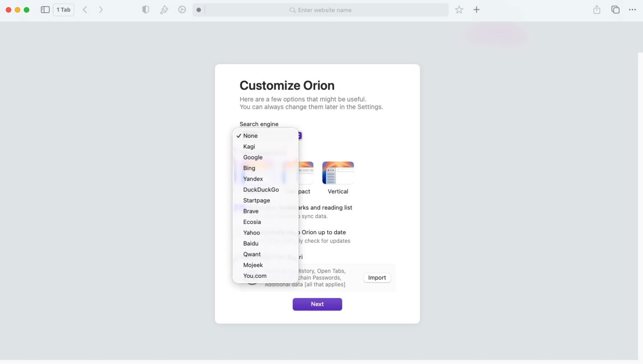Pick You.com from the list

pos(265,276)
